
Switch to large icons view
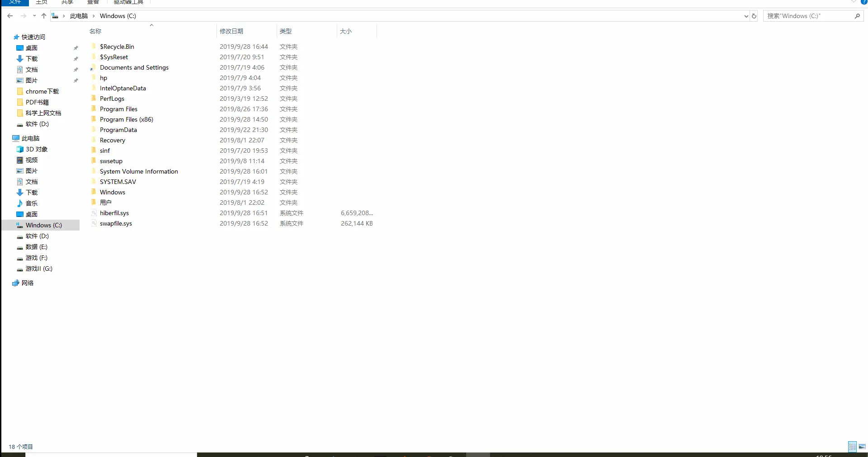[x=861, y=447]
